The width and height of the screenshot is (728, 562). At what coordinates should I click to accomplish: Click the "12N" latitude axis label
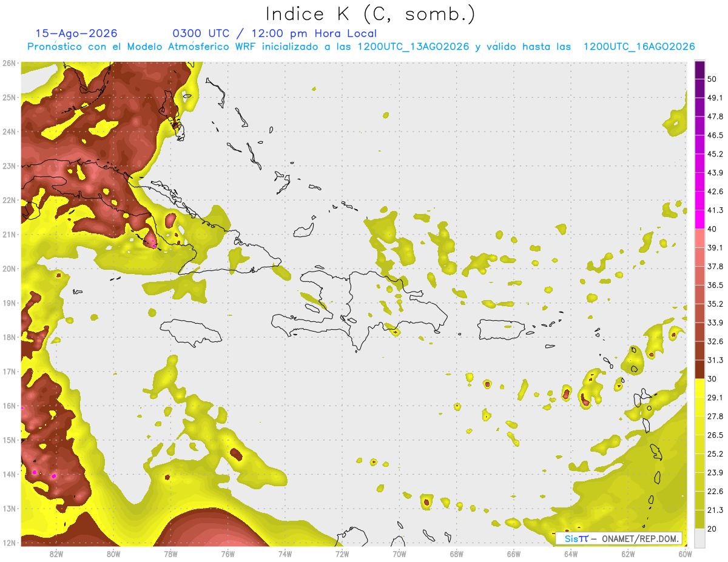(x=9, y=543)
